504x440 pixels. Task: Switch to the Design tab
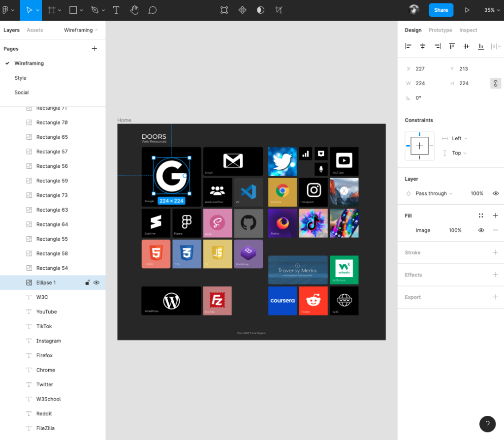413,30
